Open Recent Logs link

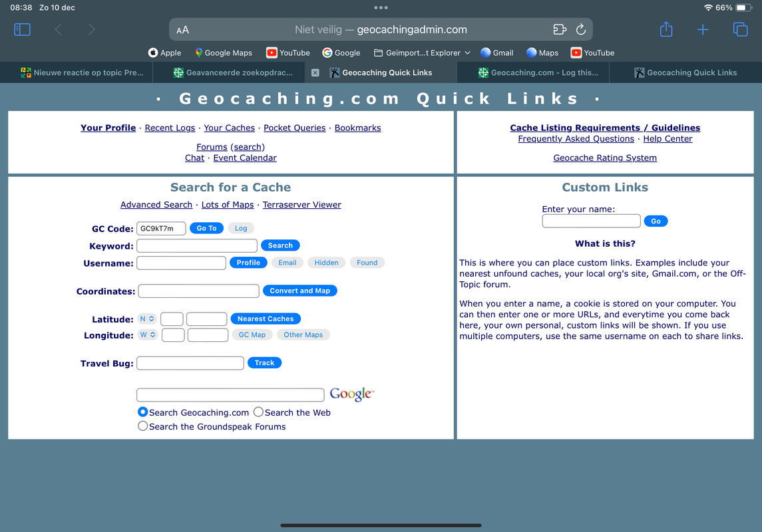[170, 128]
